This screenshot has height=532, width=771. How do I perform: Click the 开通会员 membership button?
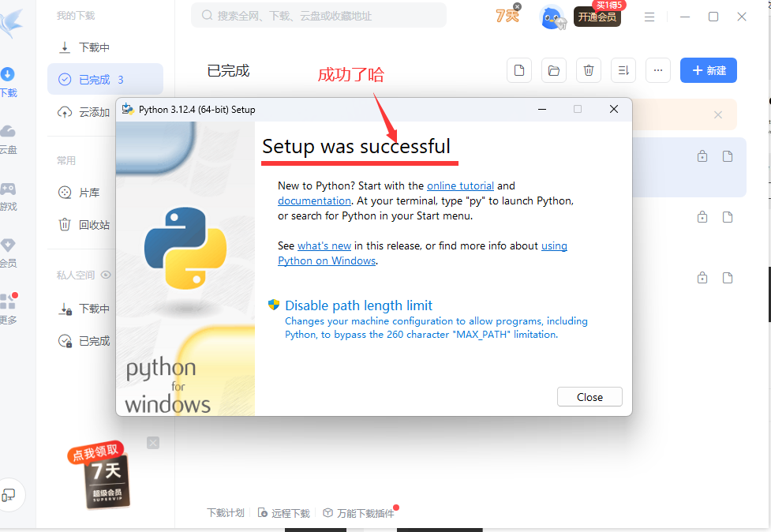pyautogui.click(x=597, y=17)
